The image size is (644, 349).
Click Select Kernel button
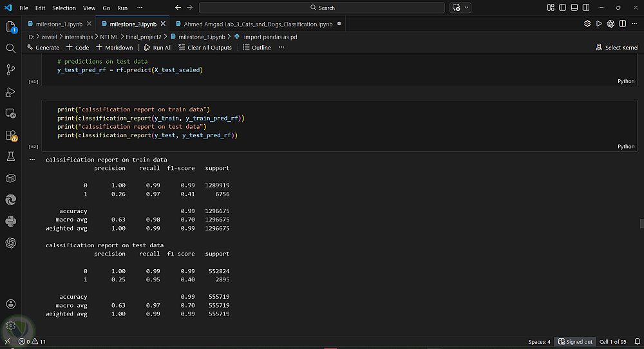pyautogui.click(x=617, y=48)
